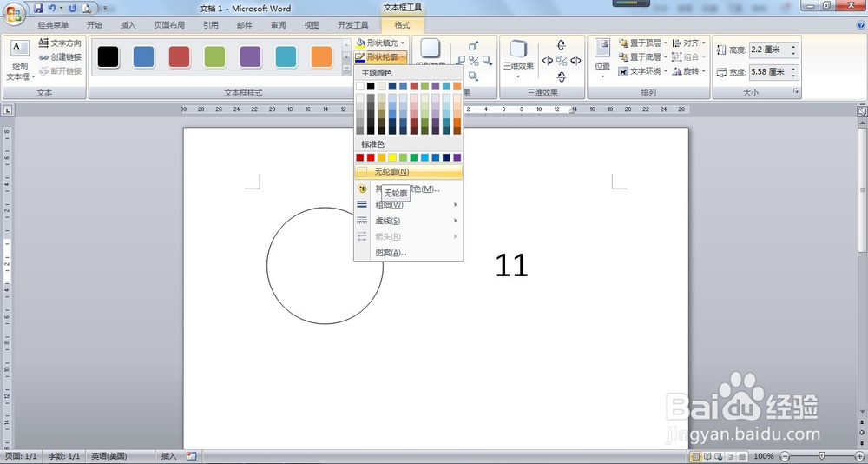This screenshot has height=464, width=868.
Task: Pick black in theme colors row
Action: (x=371, y=86)
